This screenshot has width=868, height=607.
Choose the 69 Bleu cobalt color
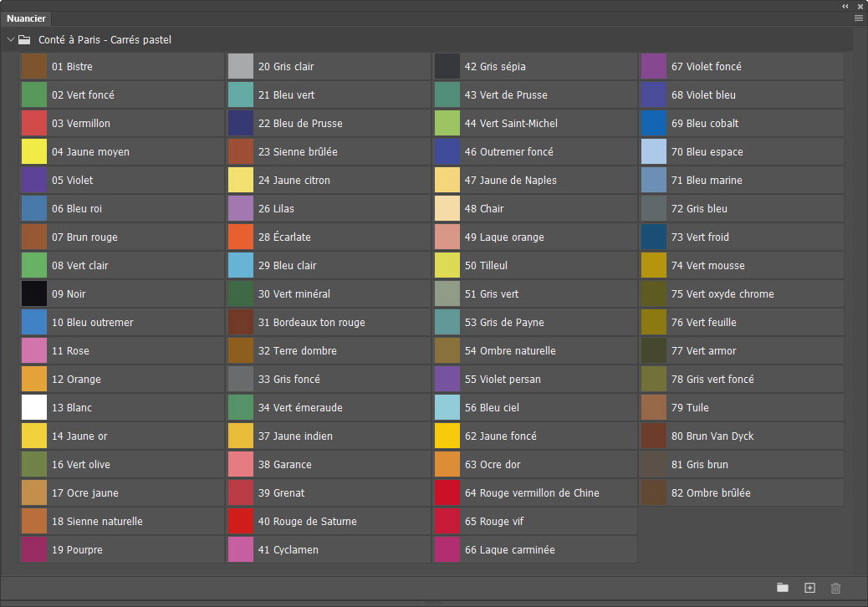coord(654,124)
